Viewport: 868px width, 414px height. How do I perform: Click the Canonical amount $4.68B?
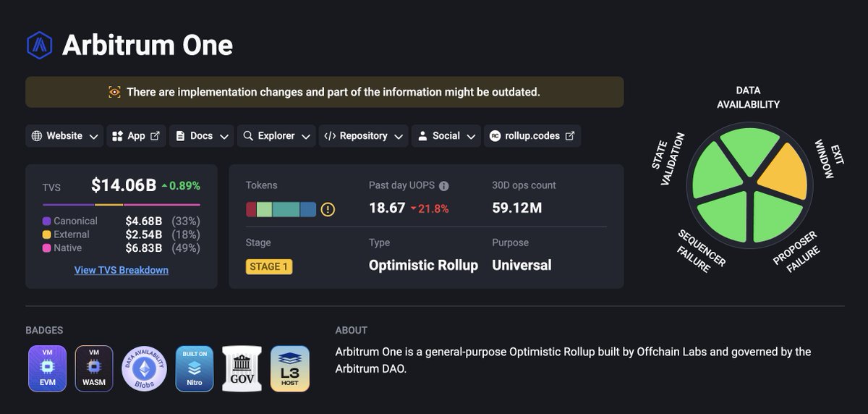[144, 221]
